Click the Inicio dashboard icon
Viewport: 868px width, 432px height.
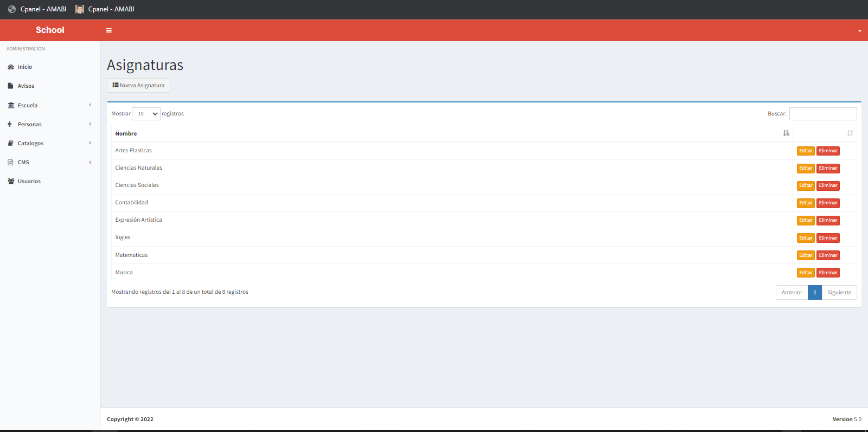click(x=11, y=67)
